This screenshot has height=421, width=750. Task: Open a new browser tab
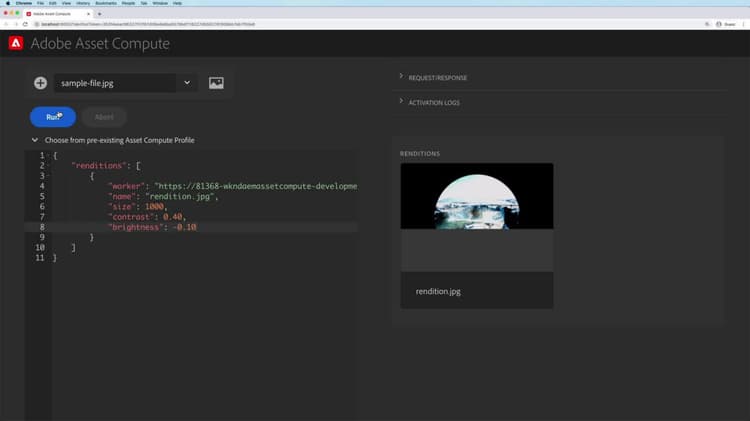(x=99, y=14)
